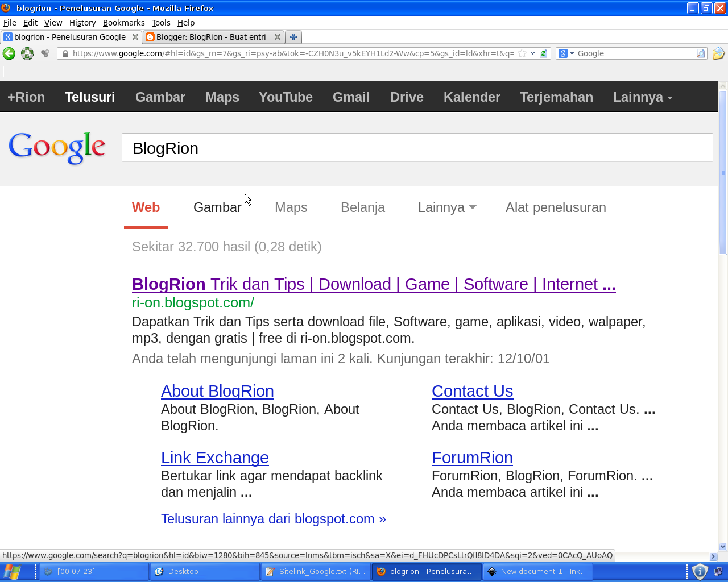The height and width of the screenshot is (582, 728).
Task: Click the lock icon in the address bar
Action: (x=65, y=53)
